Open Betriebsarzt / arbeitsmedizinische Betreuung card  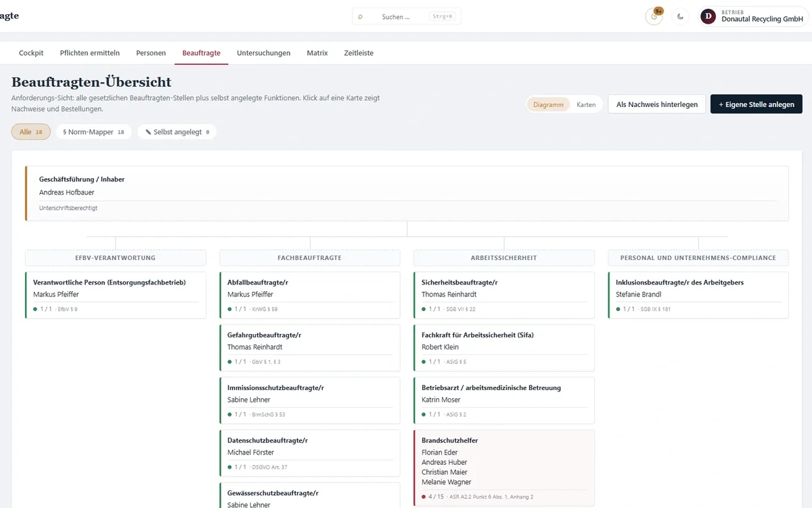click(x=504, y=400)
